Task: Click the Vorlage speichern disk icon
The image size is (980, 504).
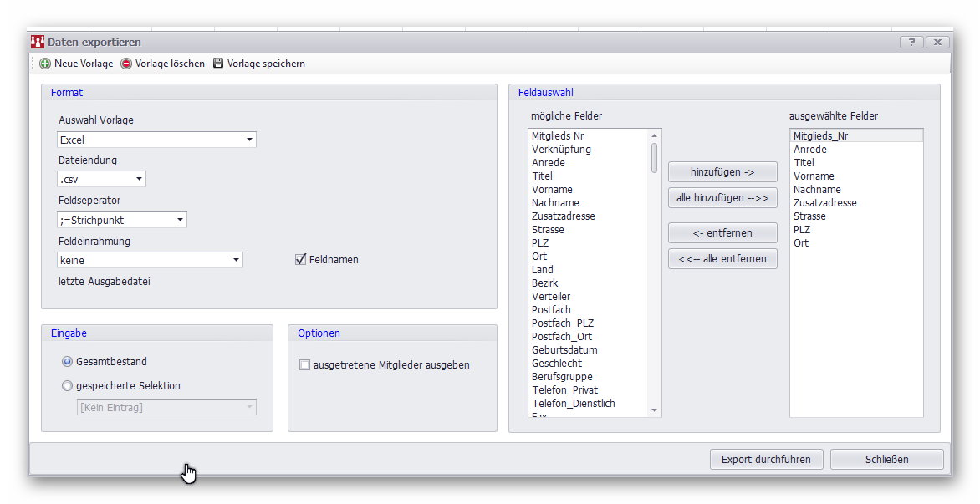Action: 218,64
